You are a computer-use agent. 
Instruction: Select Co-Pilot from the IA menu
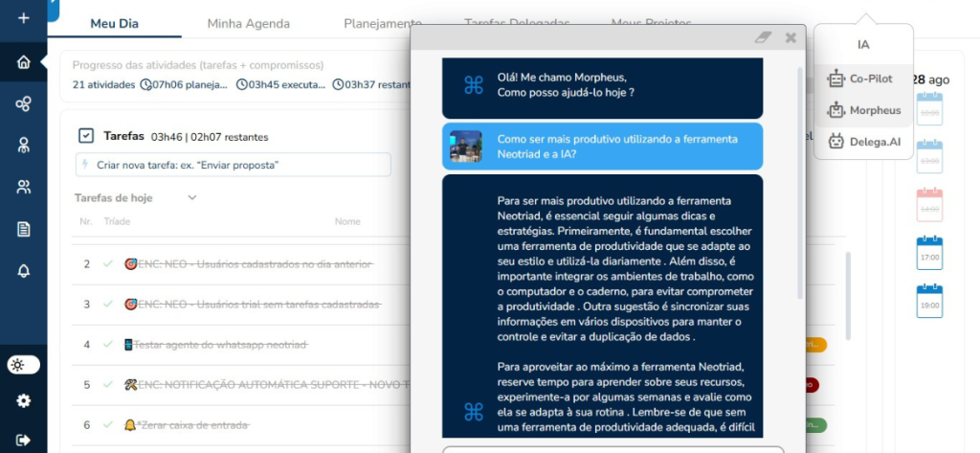coord(861,79)
